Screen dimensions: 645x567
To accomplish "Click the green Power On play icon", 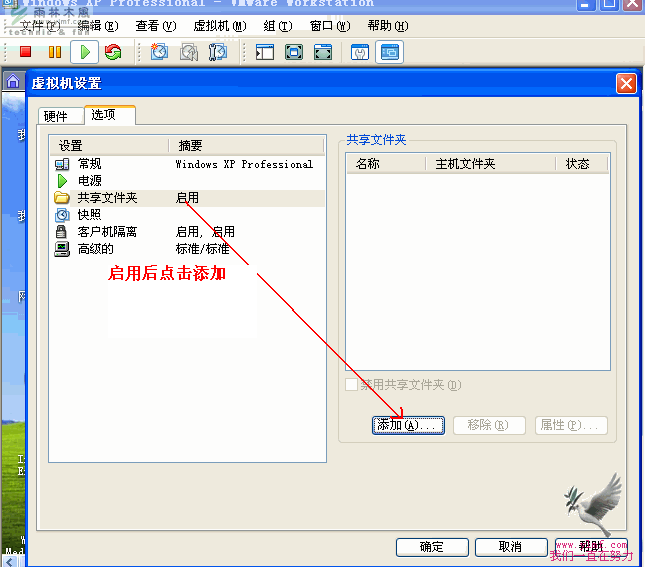I will (x=85, y=52).
